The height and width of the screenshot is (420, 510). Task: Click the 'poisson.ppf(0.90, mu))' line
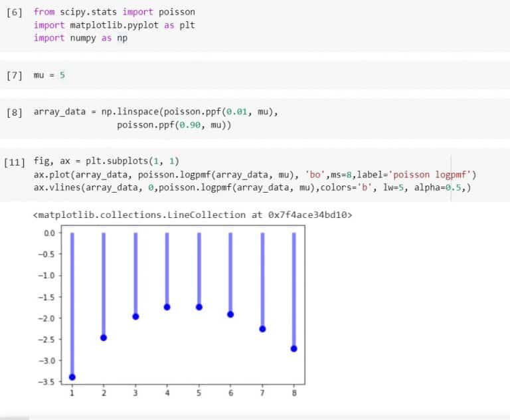pos(174,125)
